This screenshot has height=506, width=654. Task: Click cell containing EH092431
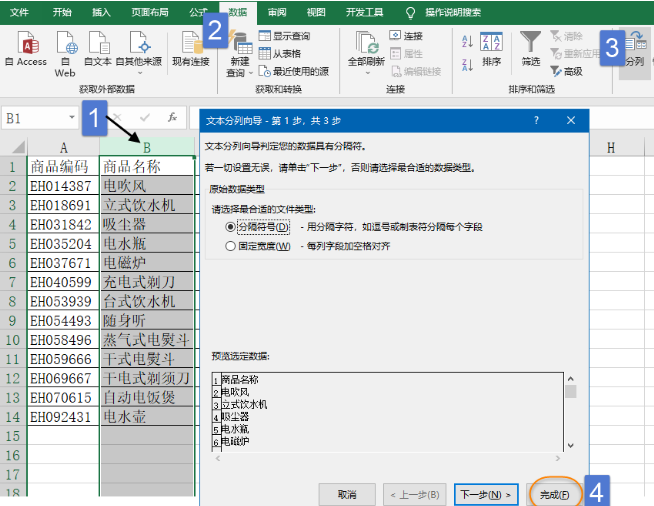[63, 417]
